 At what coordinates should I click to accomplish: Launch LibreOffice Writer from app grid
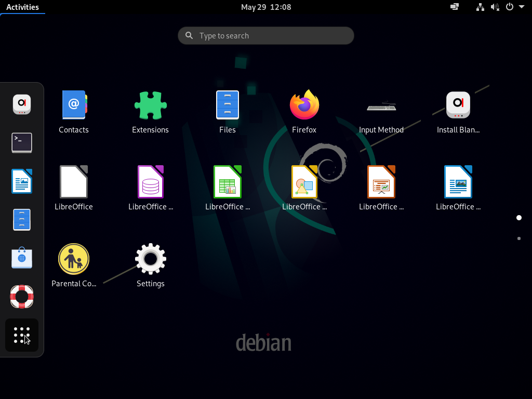458,188
